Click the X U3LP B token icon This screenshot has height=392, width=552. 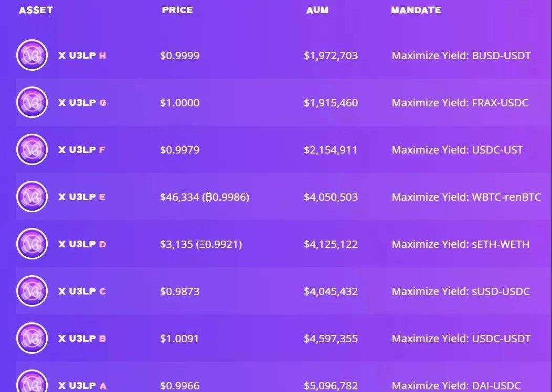32,338
